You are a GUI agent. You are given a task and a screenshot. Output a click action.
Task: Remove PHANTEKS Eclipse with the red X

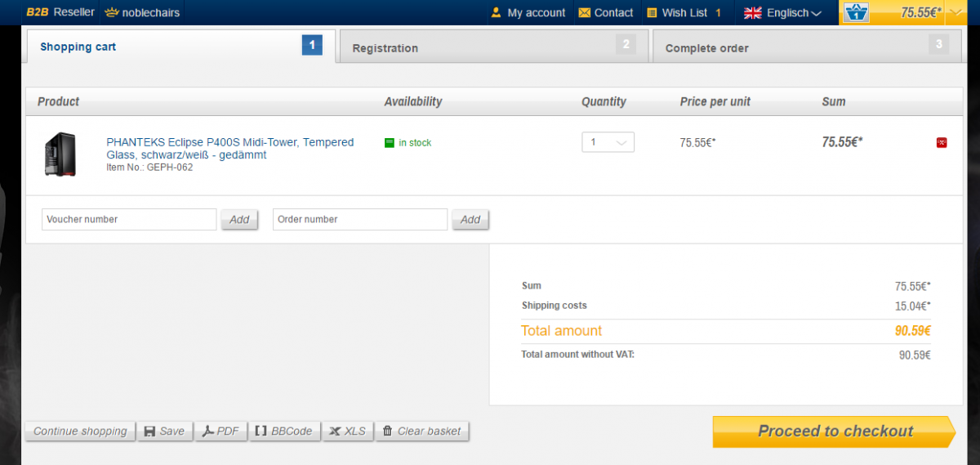pyautogui.click(x=941, y=143)
